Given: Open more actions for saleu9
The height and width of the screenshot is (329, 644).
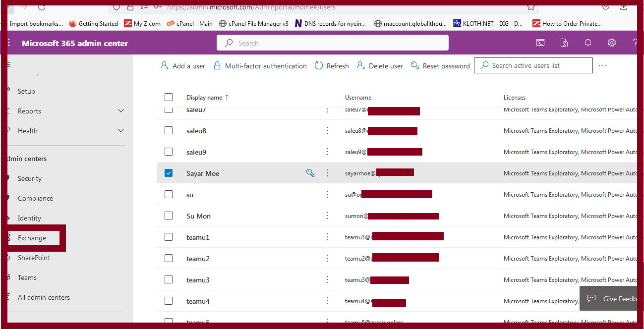Looking at the screenshot, I should click(x=327, y=152).
